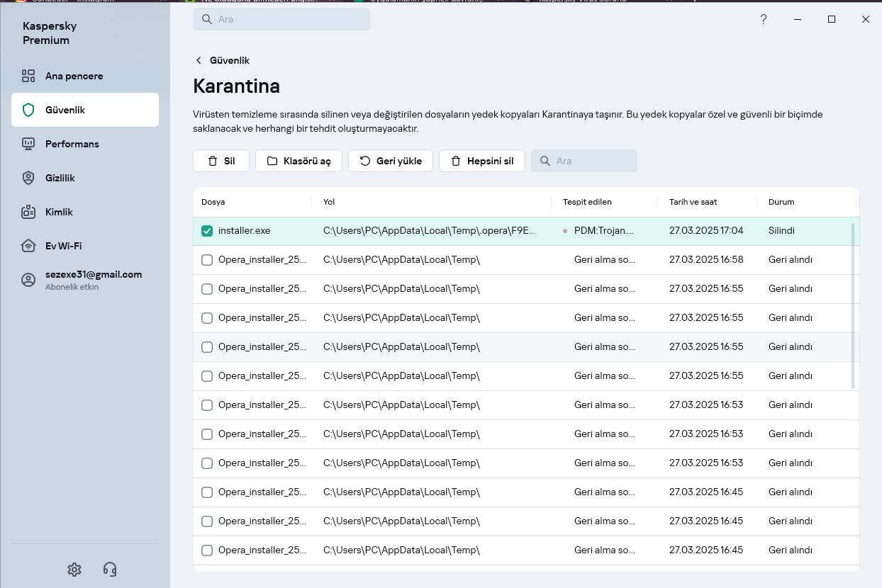Open support via the headset icon
The image size is (882, 588).
(x=110, y=569)
